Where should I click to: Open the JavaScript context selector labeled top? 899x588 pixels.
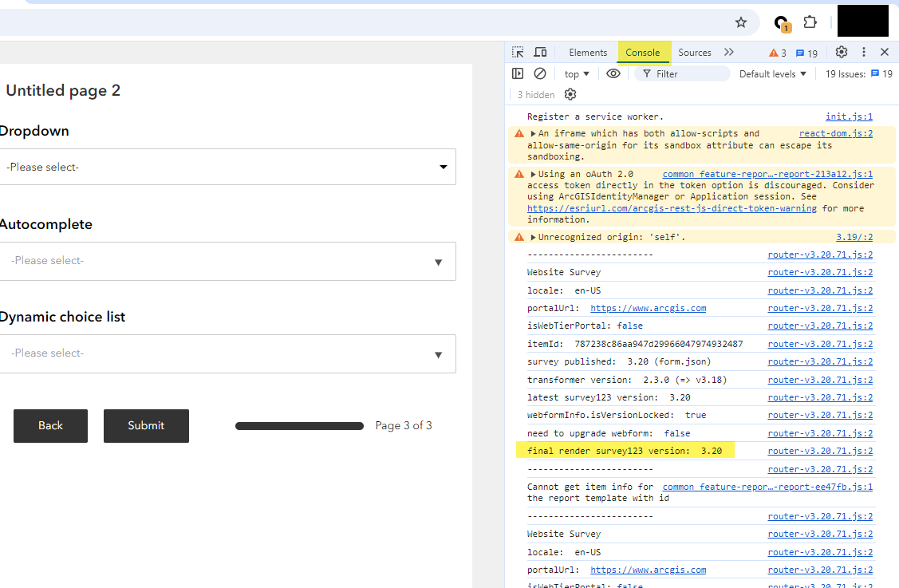576,73
